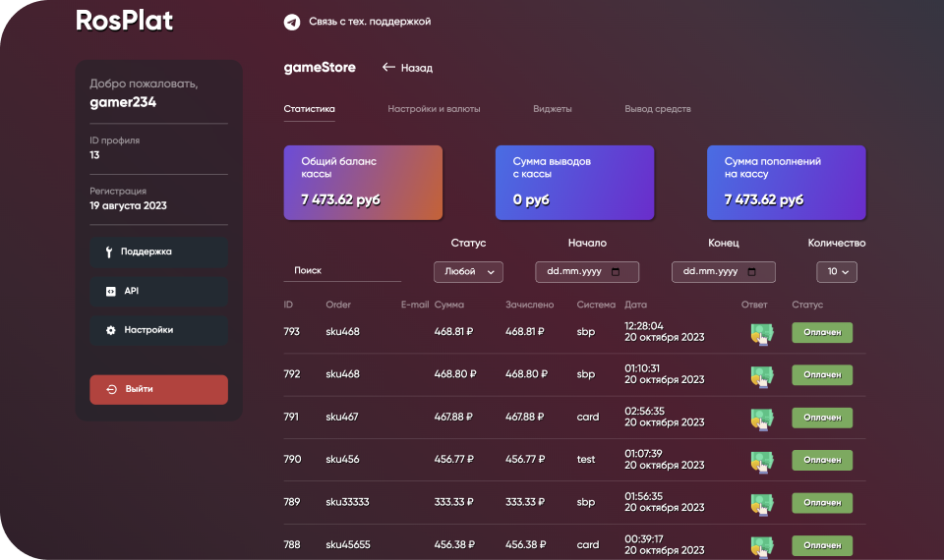This screenshot has width=944, height=560.
Task: Open calendar picker in Конец date field
Action: tap(752, 272)
